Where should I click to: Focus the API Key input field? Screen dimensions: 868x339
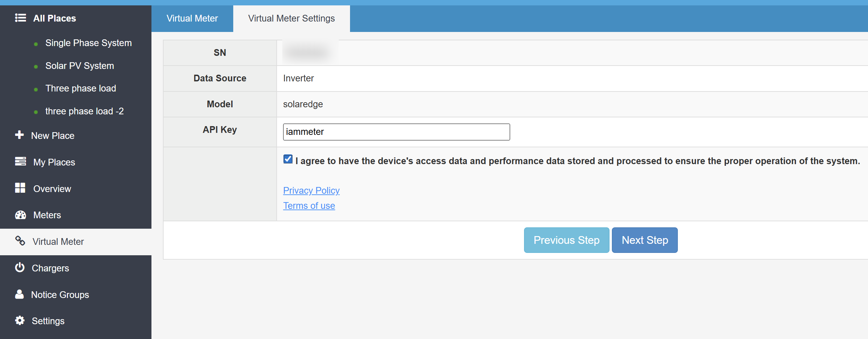(x=396, y=132)
